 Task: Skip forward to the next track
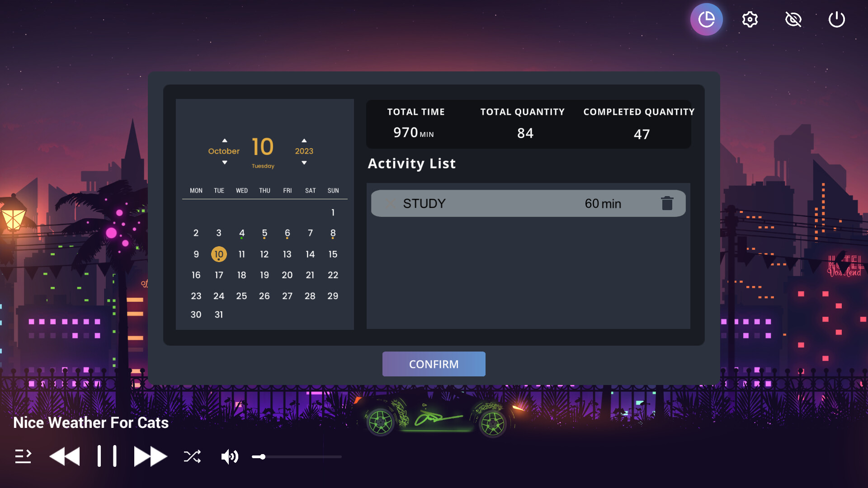pos(149,456)
